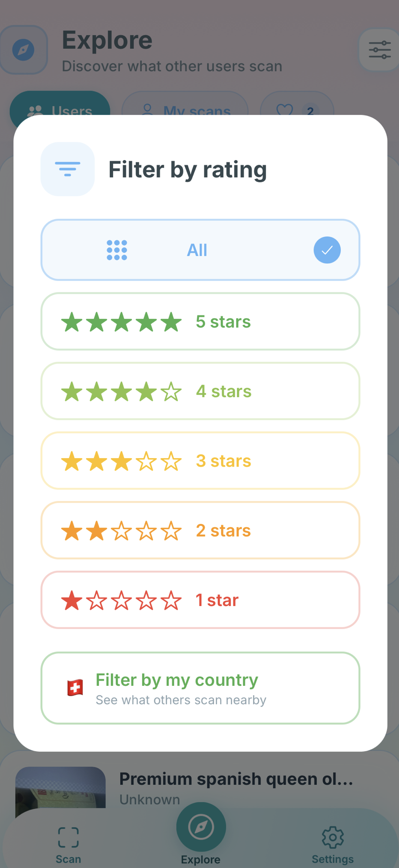The image size is (399, 868).
Task: Click the grid dots icon on the All option
Action: [x=116, y=250]
